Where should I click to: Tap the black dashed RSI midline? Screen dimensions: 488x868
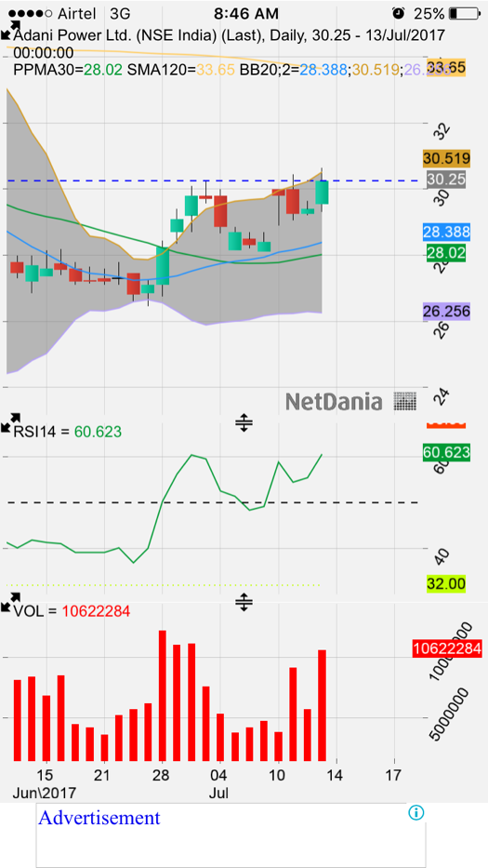pyautogui.click(x=213, y=502)
